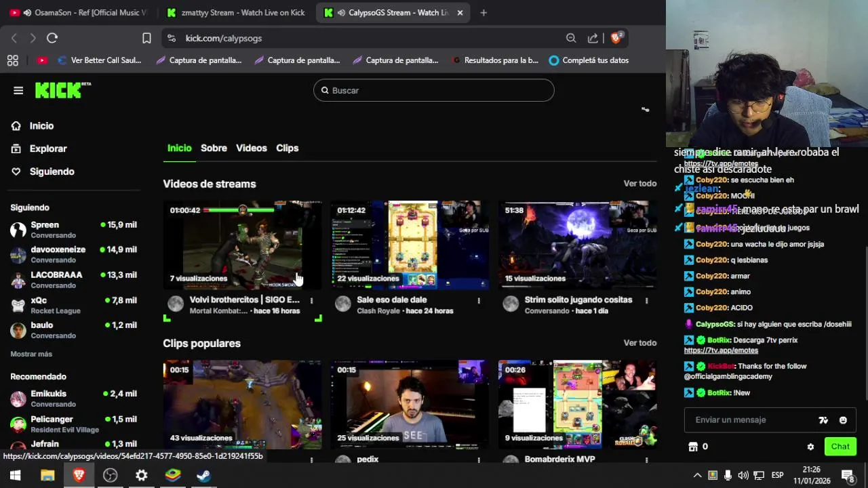Click the zoom magnifier icon in address bar
The width and height of the screenshot is (868, 488).
pos(571,38)
